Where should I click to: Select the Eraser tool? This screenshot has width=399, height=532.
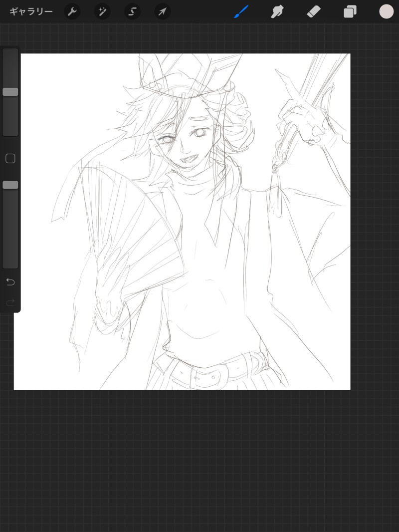pos(314,12)
